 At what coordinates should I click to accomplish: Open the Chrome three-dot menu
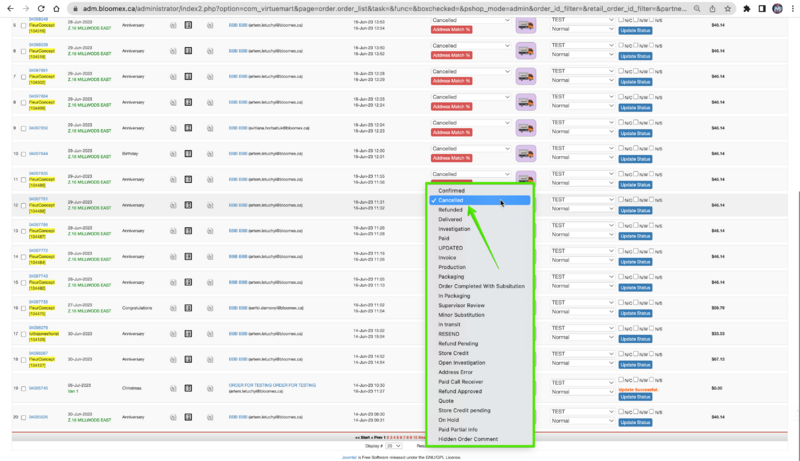[x=792, y=9]
